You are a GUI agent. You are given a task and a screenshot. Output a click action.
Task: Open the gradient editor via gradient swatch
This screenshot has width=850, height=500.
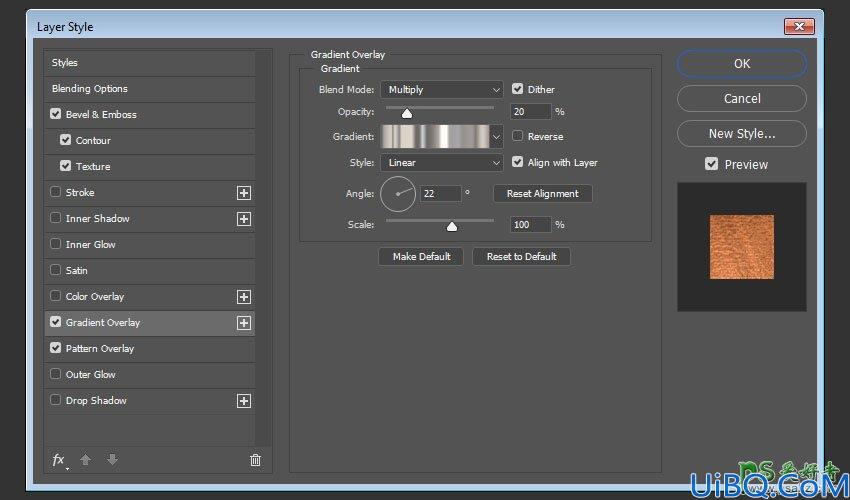[435, 137]
